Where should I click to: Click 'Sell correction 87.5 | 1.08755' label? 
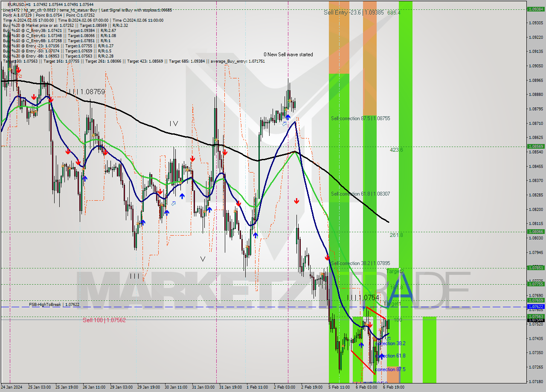[x=360, y=118]
